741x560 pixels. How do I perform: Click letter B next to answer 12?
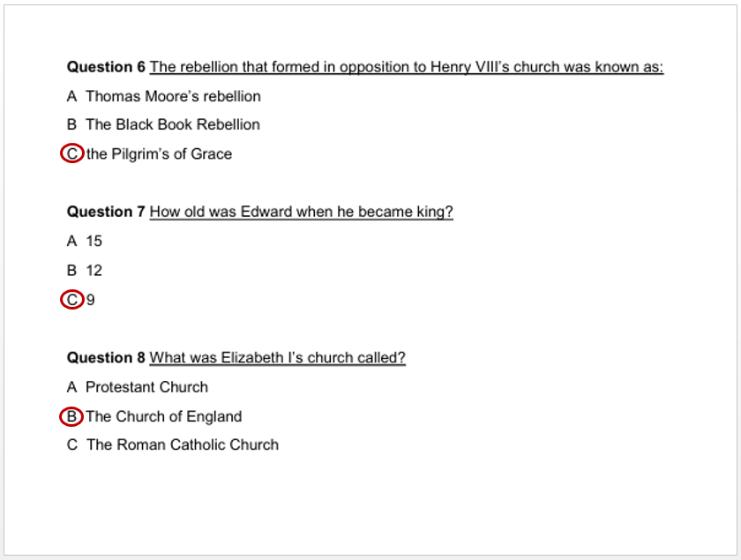(72, 270)
